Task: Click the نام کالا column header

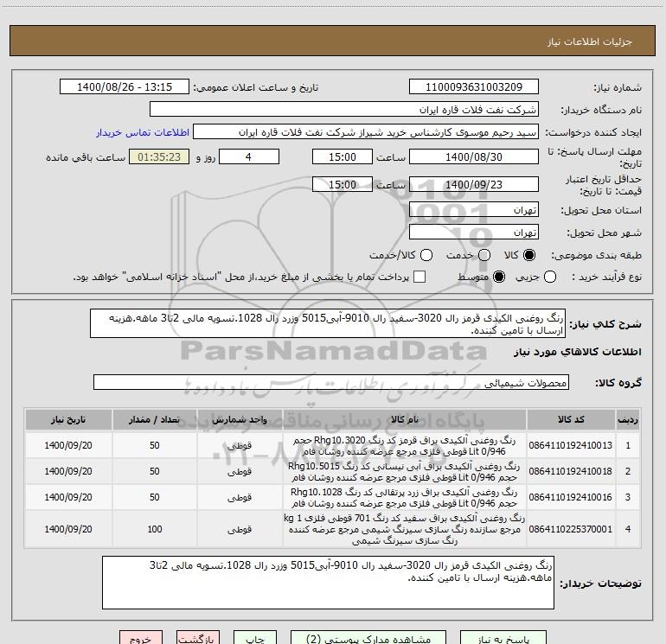Action: click(404, 420)
